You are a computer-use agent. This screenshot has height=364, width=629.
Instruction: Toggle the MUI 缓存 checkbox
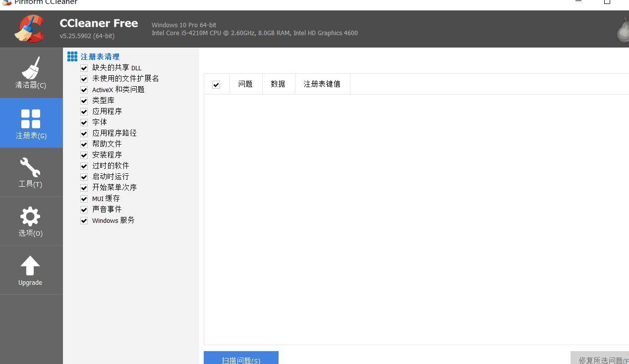84,199
